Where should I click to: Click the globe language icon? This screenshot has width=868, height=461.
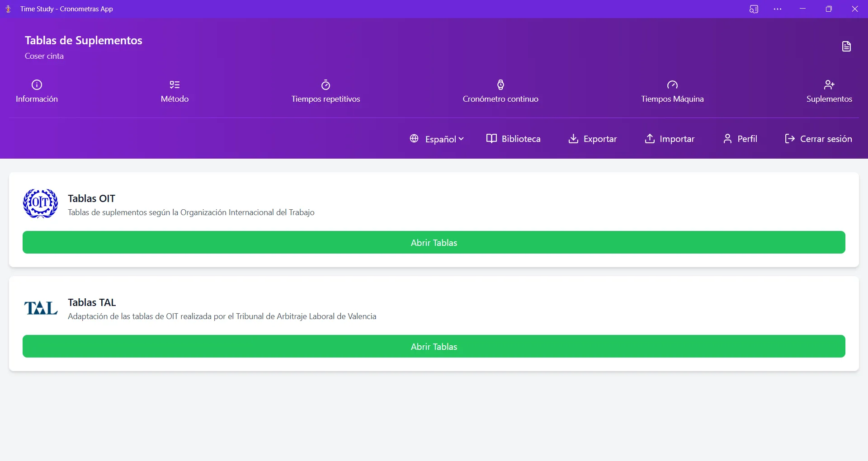[414, 139]
